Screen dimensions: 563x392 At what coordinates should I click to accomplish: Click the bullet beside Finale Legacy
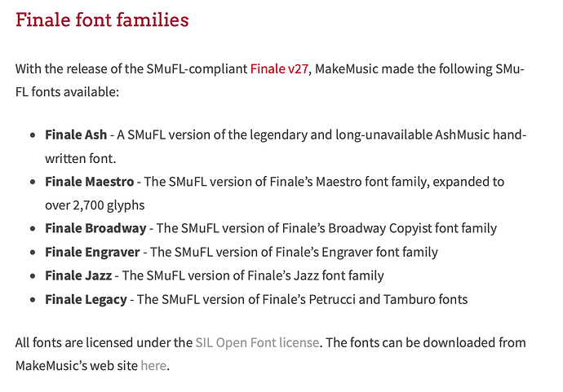(32, 299)
